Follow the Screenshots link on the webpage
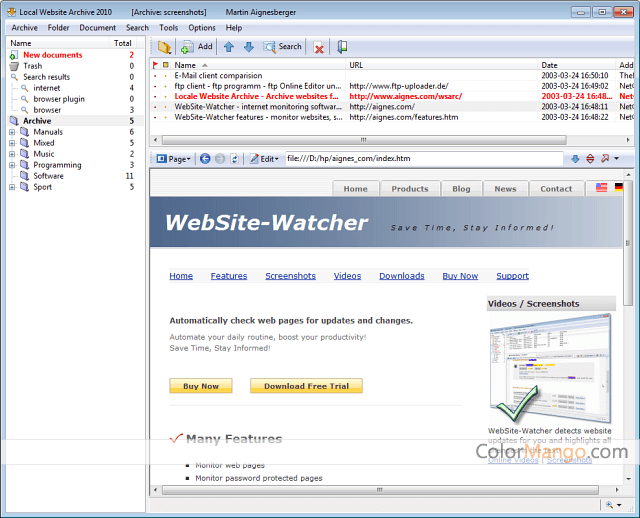The height and width of the screenshot is (518, 640). coord(290,276)
